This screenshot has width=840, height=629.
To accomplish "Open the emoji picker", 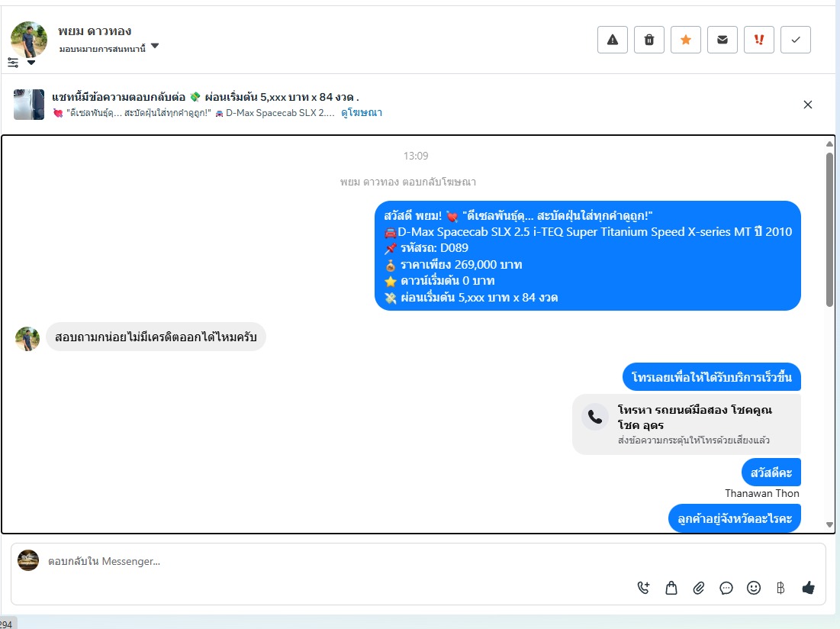I will [x=753, y=588].
